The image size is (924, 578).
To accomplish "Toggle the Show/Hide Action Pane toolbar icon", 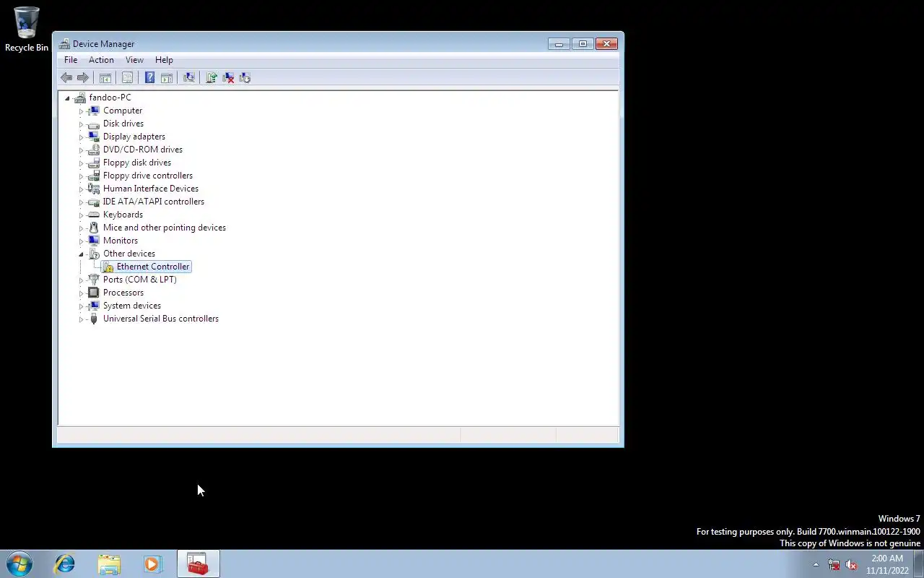I will point(167,77).
